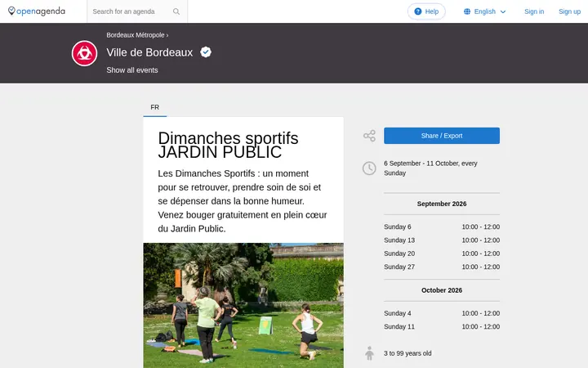Click the share network icon

click(x=369, y=136)
